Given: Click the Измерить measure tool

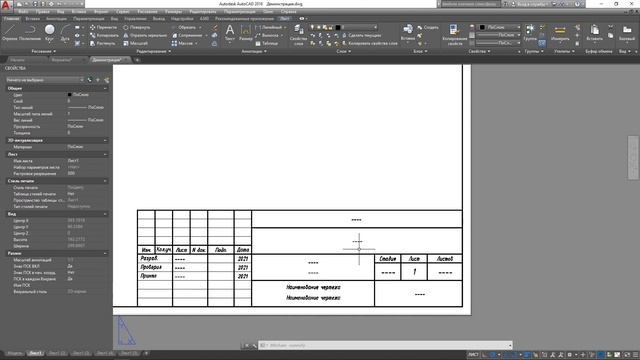Looking at the screenshot, I should tap(560, 33).
